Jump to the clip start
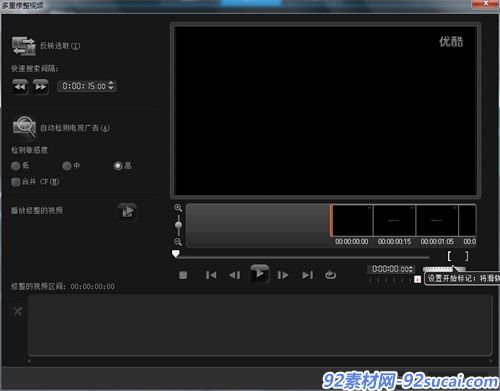The height and width of the screenshot is (391, 500). pyautogui.click(x=211, y=275)
